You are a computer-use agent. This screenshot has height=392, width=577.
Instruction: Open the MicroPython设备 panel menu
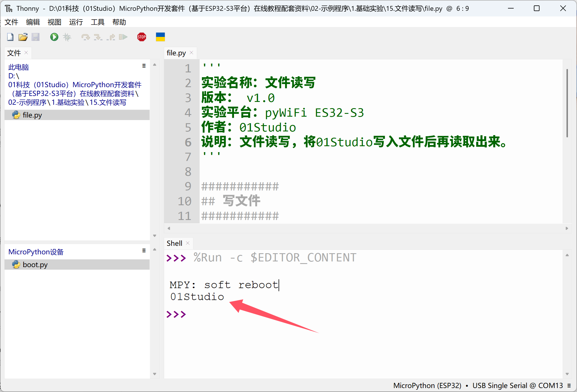coord(144,251)
